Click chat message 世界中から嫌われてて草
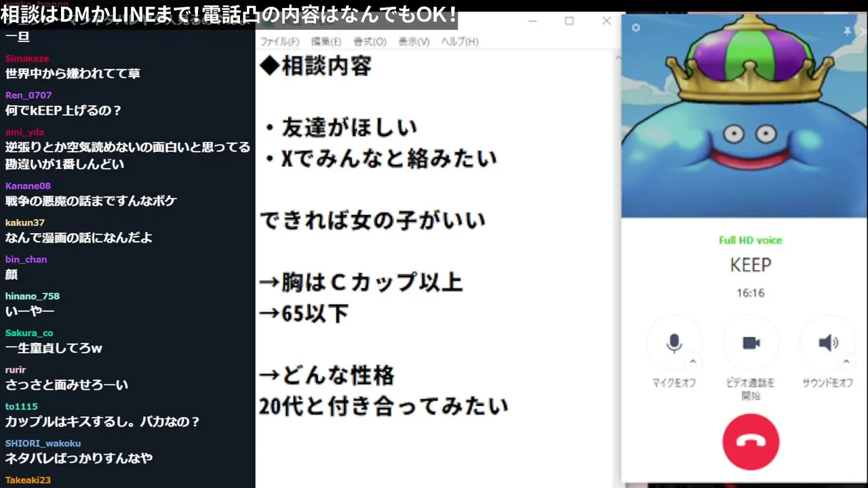The width and height of the screenshot is (868, 488). 73,73
